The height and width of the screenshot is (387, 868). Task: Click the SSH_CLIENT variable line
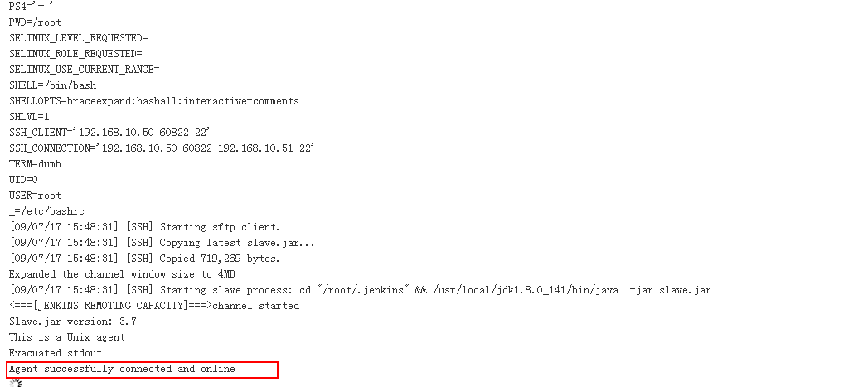pyautogui.click(x=109, y=133)
